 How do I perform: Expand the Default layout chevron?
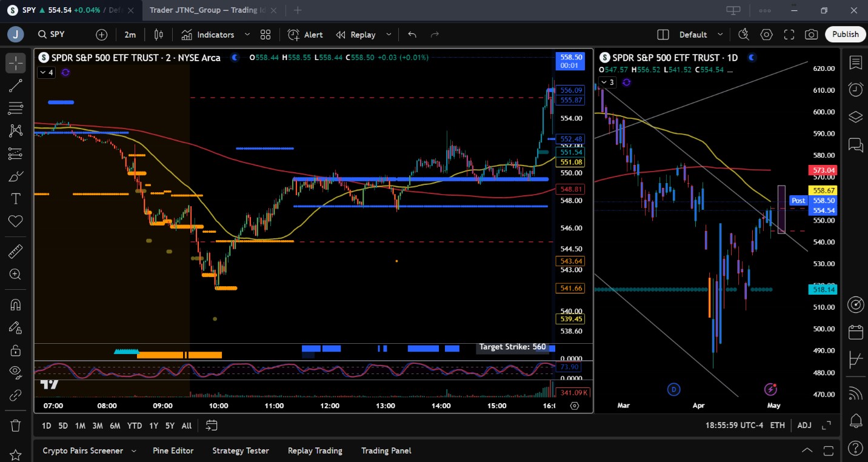tap(720, 35)
